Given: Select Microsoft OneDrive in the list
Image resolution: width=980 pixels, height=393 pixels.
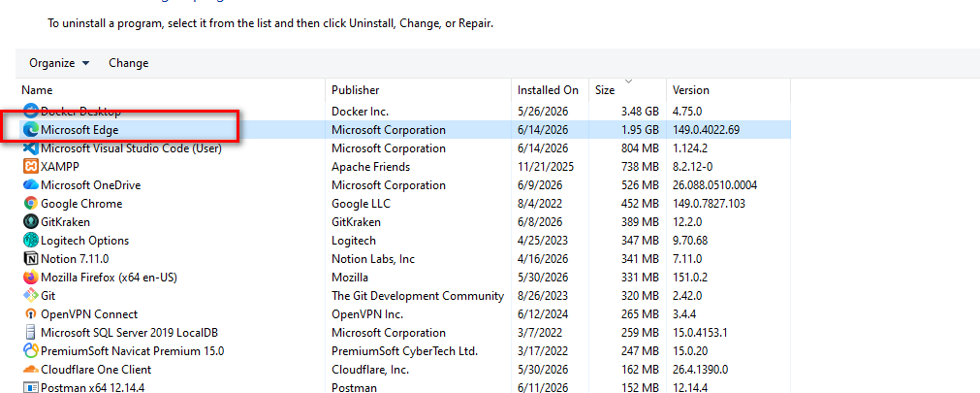Looking at the screenshot, I should (x=90, y=185).
